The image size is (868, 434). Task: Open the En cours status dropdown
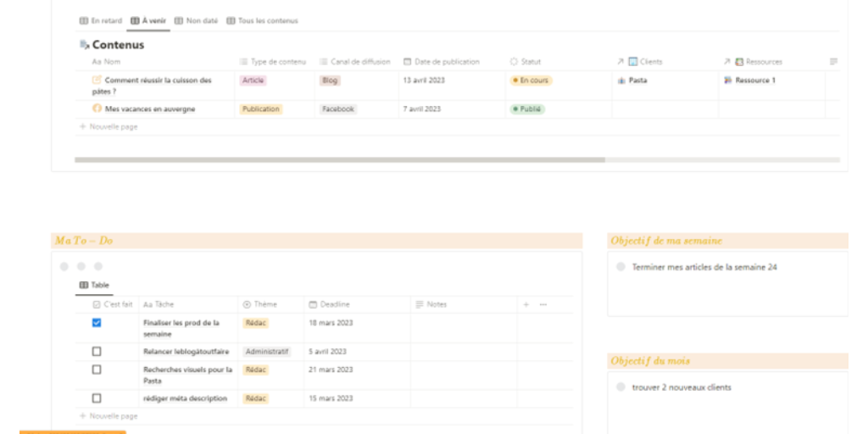(x=531, y=81)
